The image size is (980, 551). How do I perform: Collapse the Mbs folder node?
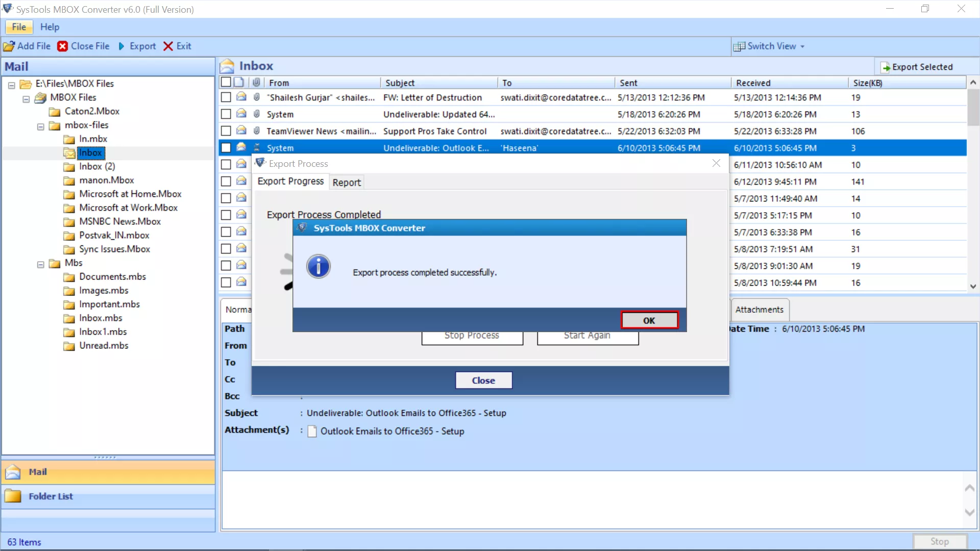pos(40,264)
